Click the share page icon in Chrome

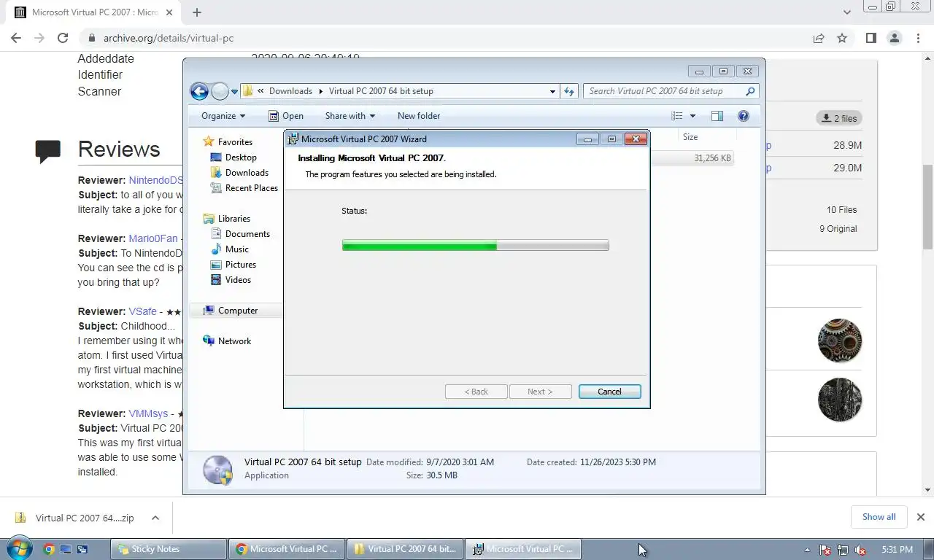point(819,38)
